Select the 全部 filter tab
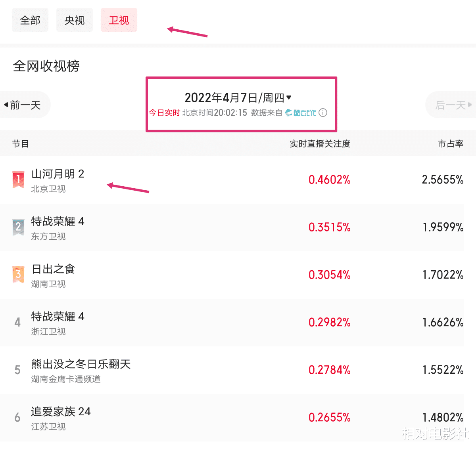 tap(30, 20)
